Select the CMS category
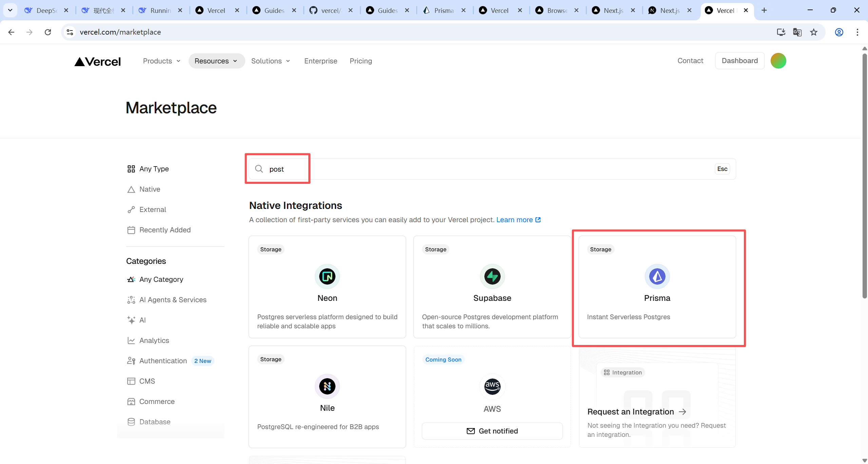868x464 pixels. tap(141, 381)
